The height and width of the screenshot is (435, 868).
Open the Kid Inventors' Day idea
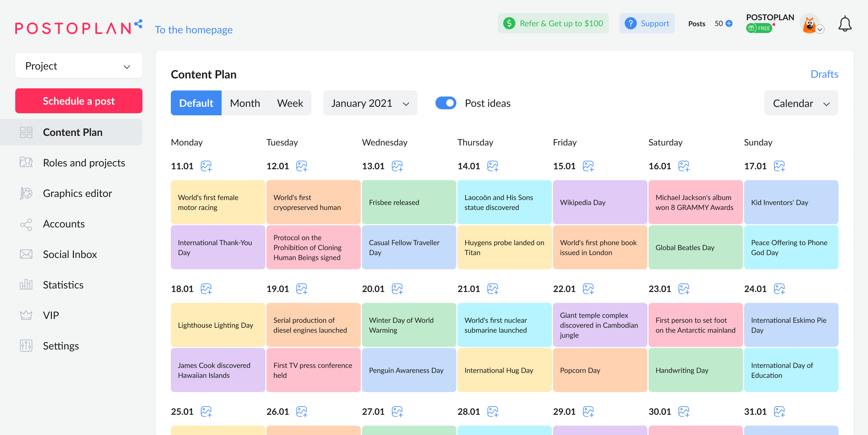[791, 202]
